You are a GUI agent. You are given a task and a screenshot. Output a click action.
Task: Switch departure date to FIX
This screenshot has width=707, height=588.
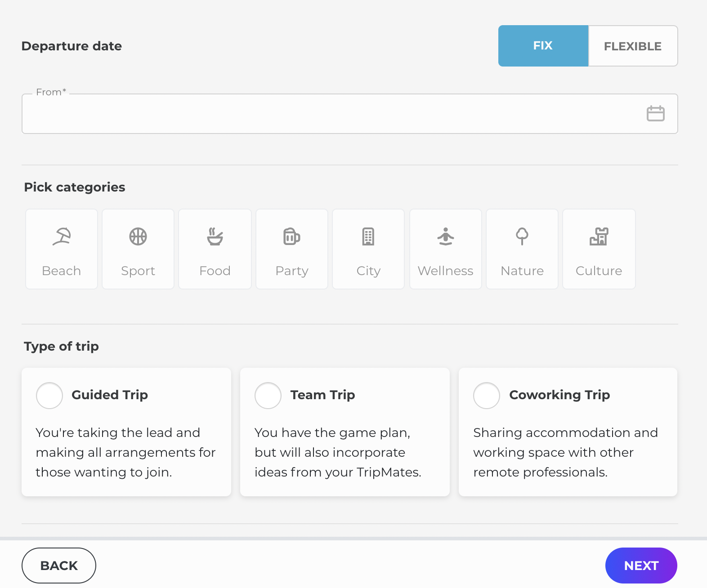(543, 46)
